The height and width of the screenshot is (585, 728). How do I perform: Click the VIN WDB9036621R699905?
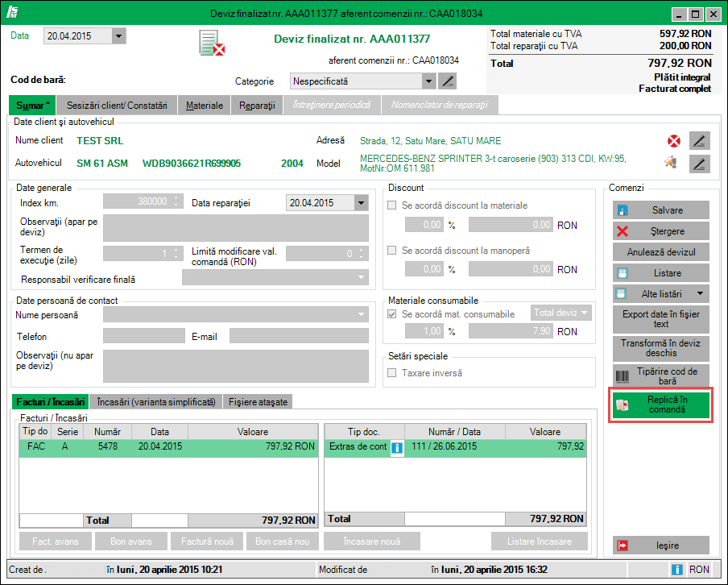(x=192, y=163)
